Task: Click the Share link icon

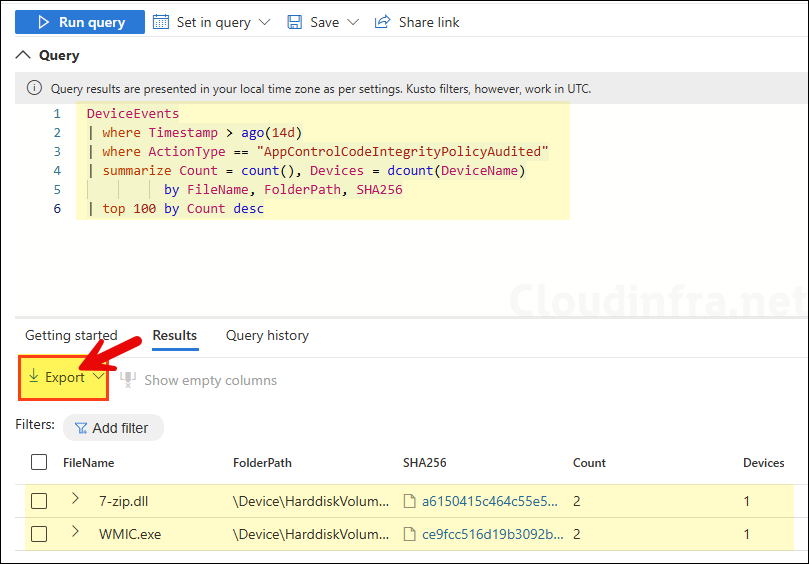Action: click(382, 22)
